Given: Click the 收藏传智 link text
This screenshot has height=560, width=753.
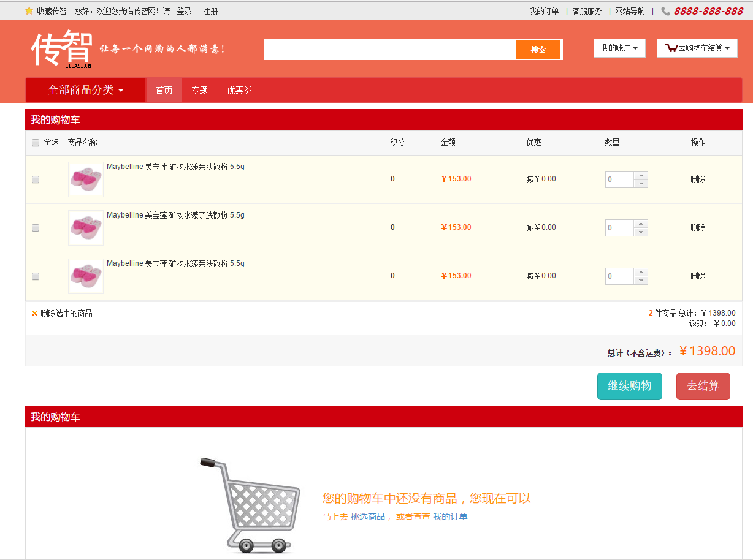Looking at the screenshot, I should [x=52, y=11].
